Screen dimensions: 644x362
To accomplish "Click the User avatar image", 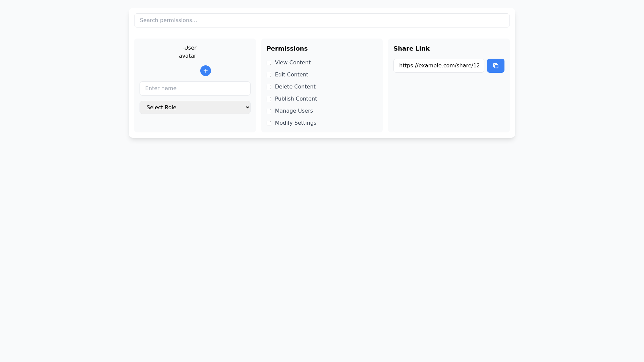I will click(x=188, y=52).
